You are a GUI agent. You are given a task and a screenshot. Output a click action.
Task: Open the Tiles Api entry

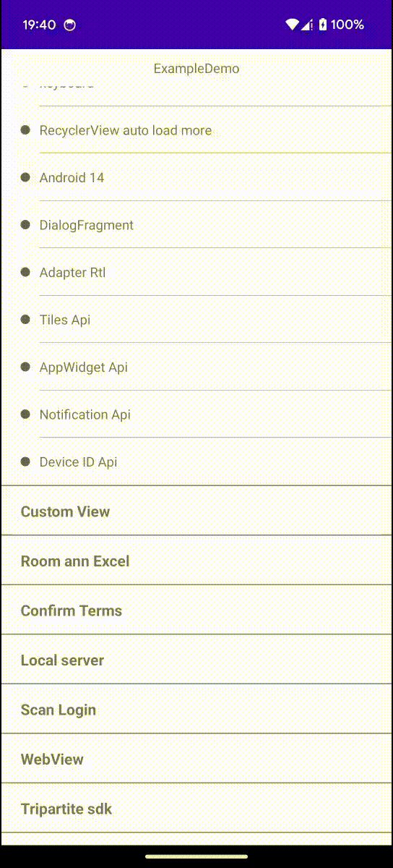[196, 320]
